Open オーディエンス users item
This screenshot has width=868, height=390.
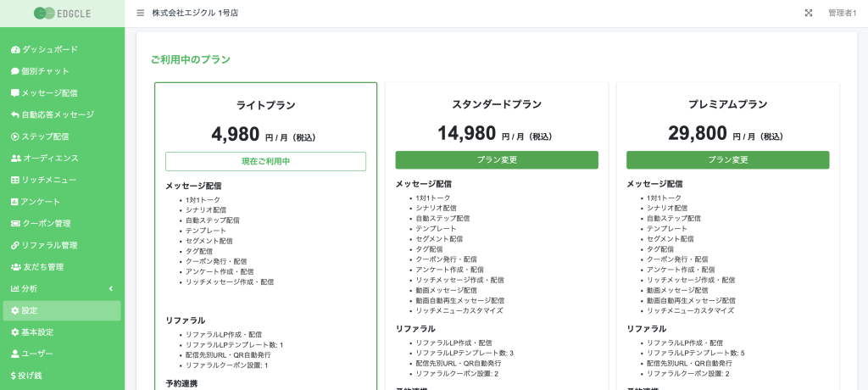[x=44, y=158]
